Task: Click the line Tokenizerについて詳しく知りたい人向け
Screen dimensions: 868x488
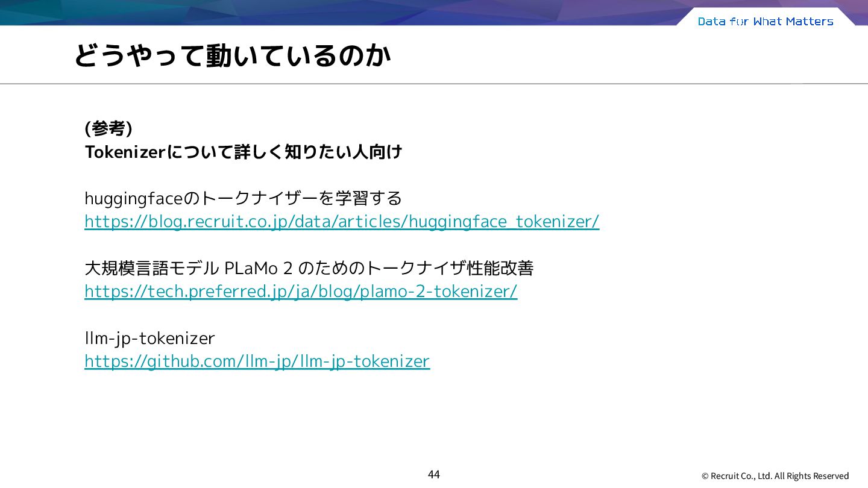Action: pos(244,152)
